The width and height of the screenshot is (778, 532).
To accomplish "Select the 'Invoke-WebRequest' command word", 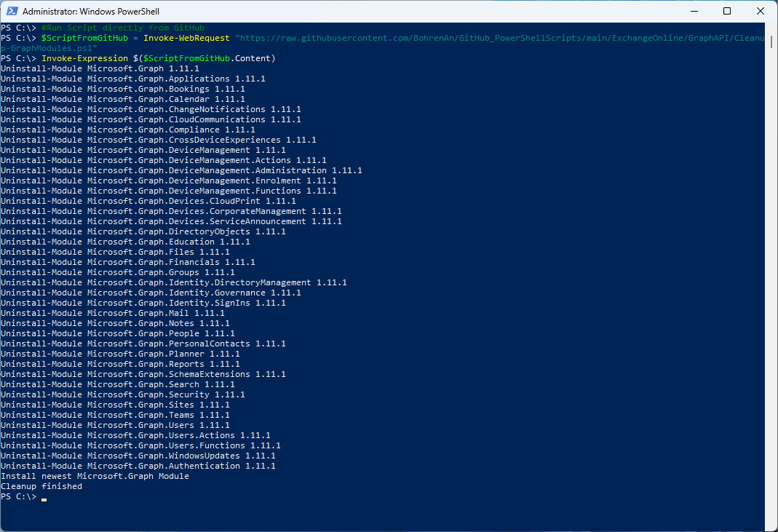I will (186, 39).
